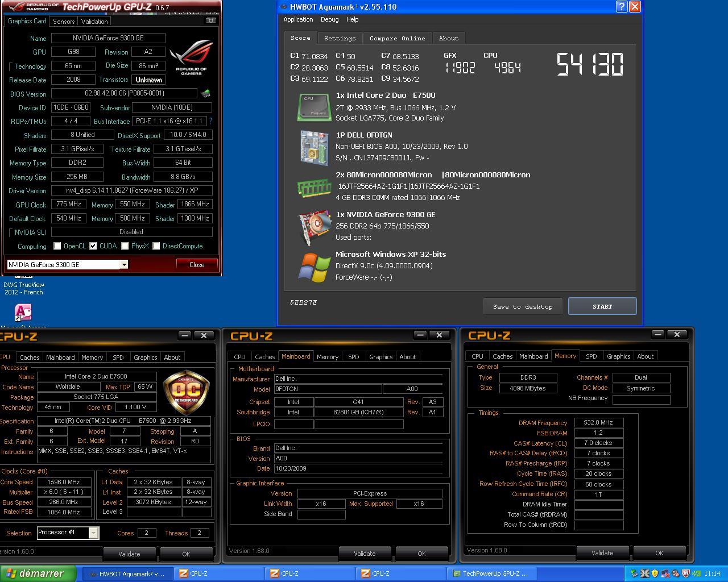Open the GPU selection dropdown in GPU-Z

pyautogui.click(x=123, y=265)
